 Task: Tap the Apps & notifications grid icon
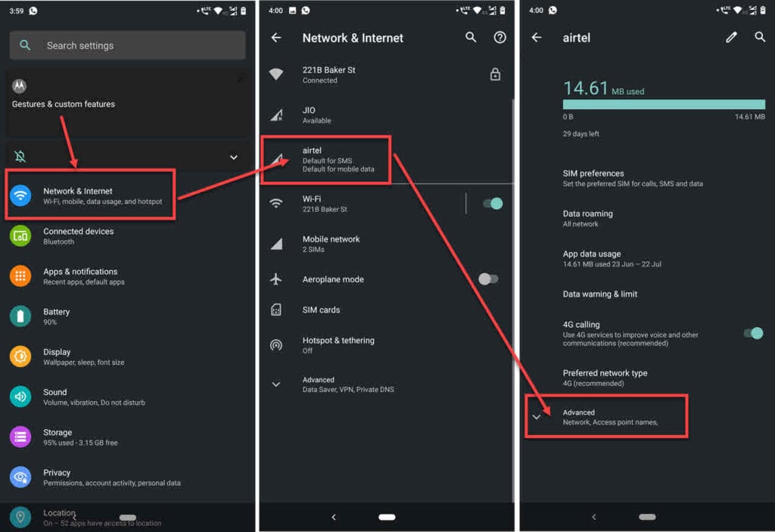click(x=20, y=276)
